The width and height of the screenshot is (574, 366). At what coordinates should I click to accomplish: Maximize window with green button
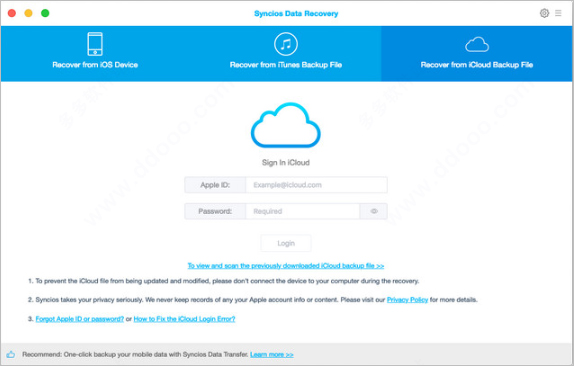coord(45,13)
